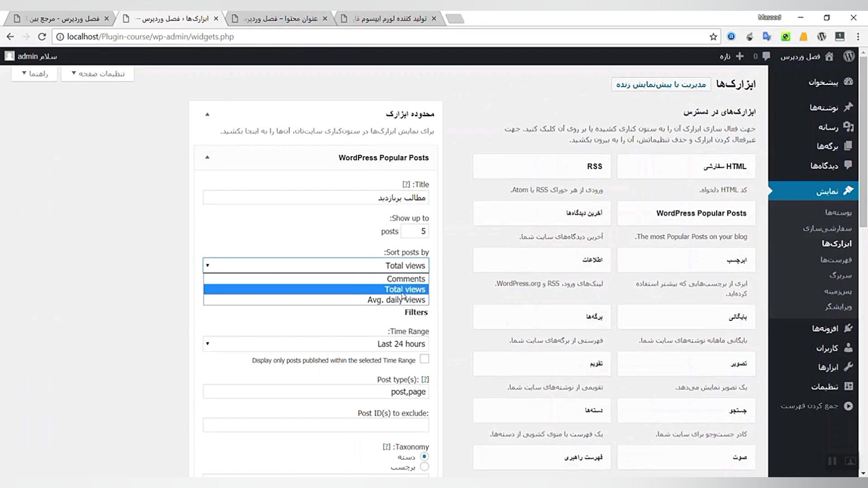Click the Title help [?] link
The height and width of the screenshot is (488, 868).
(x=406, y=184)
